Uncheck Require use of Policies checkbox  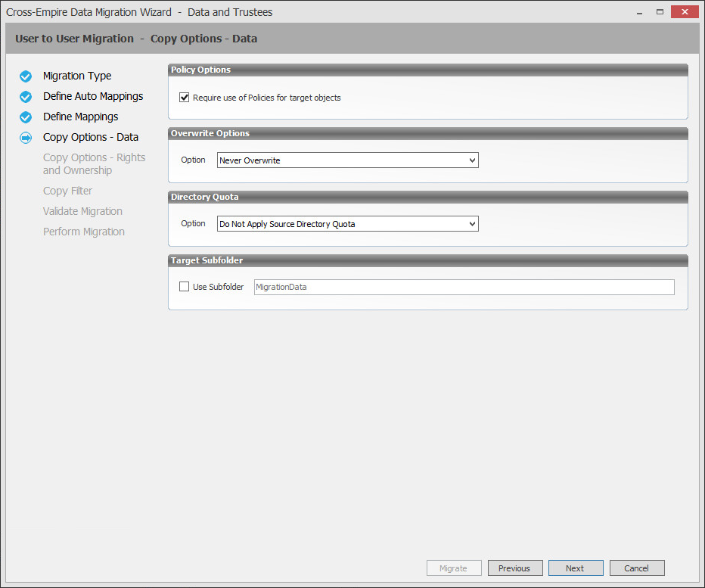click(x=185, y=97)
